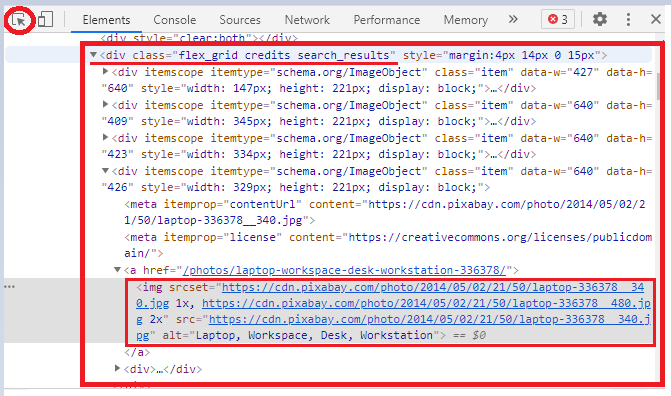Open the /photos/laptop-workspace-desk-workstation-336378/ href link
Screen dimensions: 671x396
click(344, 270)
